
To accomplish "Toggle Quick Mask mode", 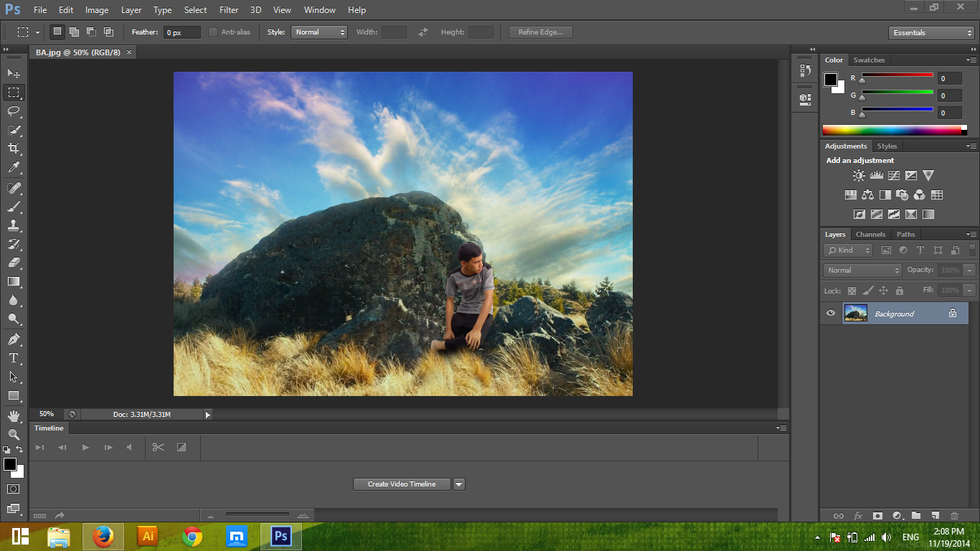I will coord(14,489).
